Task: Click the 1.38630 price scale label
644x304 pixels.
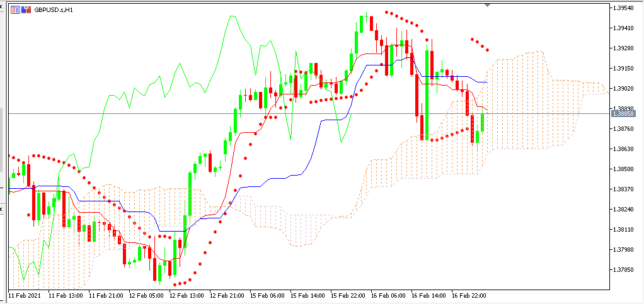Action: (623, 149)
